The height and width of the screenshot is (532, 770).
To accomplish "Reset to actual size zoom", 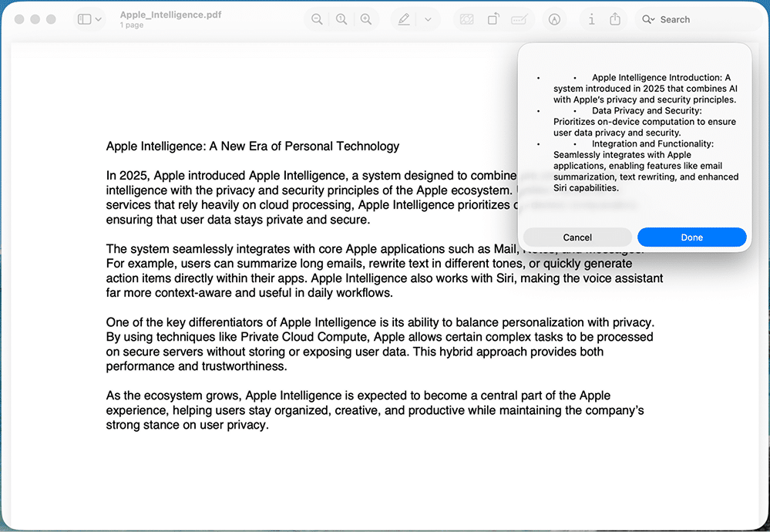I will point(341,19).
